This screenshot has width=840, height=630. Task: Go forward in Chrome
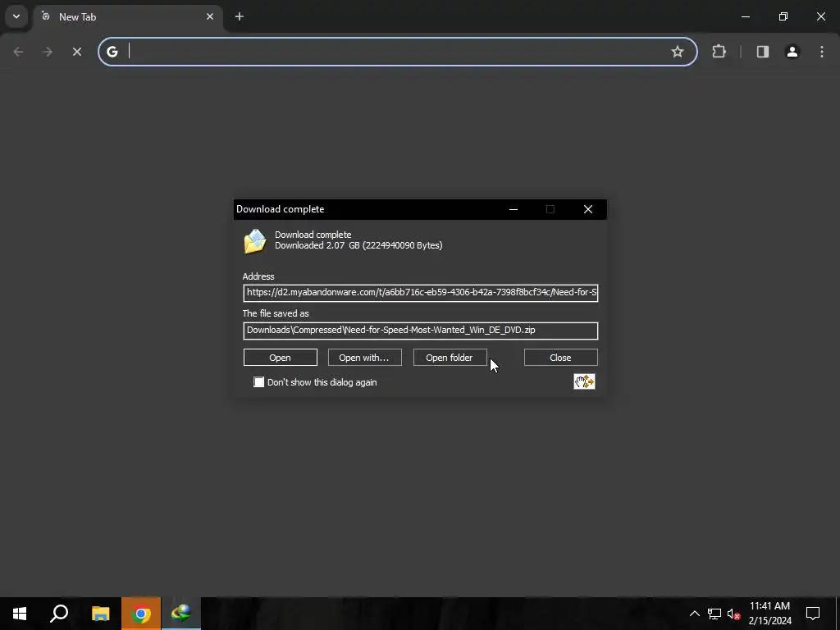click(x=47, y=52)
